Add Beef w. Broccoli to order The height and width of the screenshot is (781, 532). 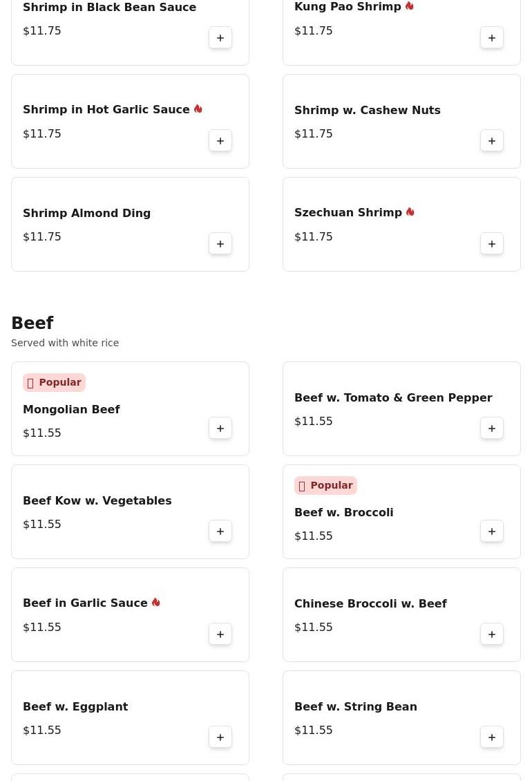(492, 531)
